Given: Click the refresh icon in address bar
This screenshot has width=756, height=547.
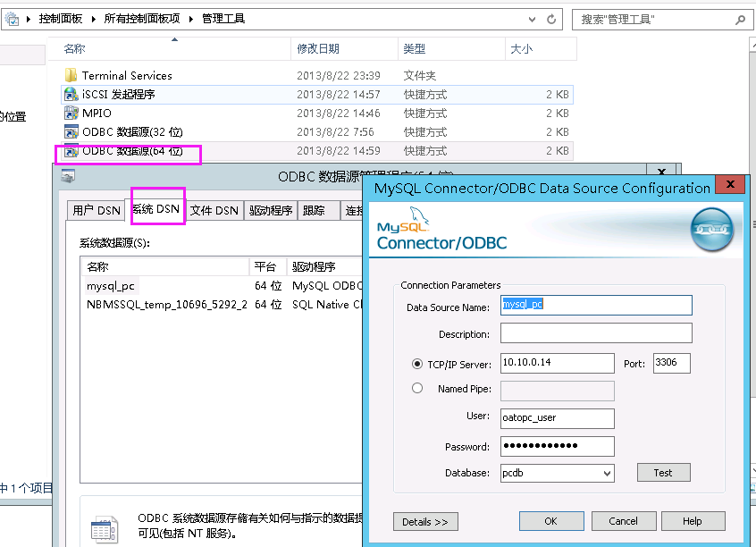Looking at the screenshot, I should click(551, 20).
